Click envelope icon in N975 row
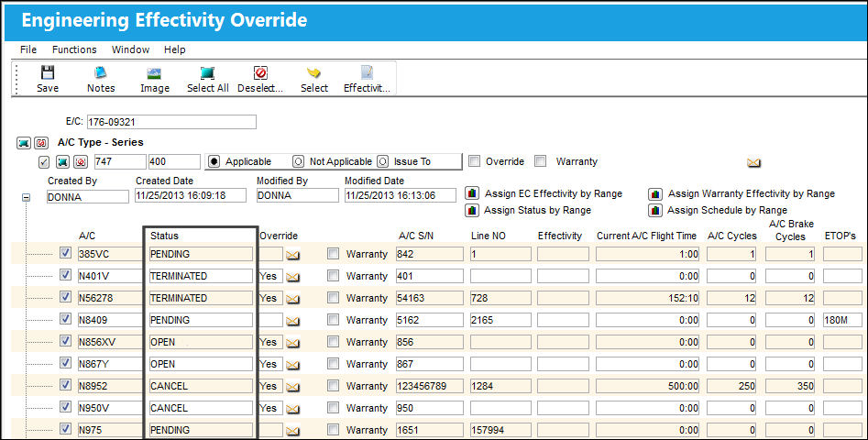This screenshot has width=868, height=440. coord(292,431)
